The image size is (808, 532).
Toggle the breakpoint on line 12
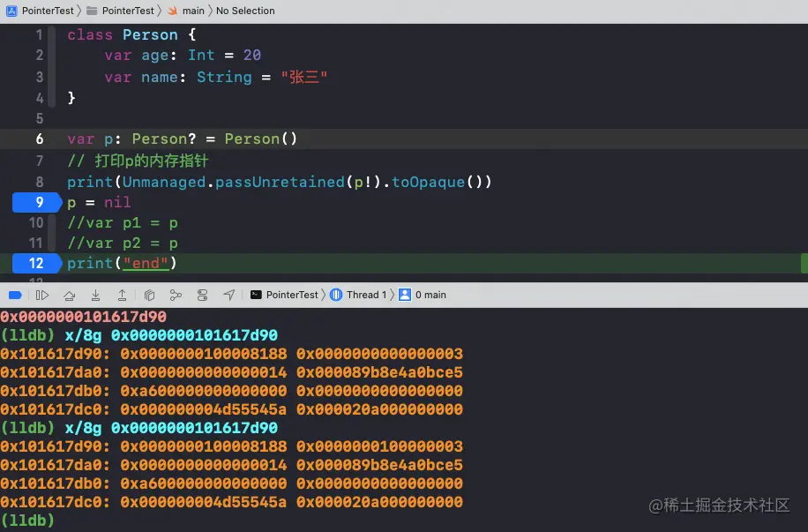point(36,264)
